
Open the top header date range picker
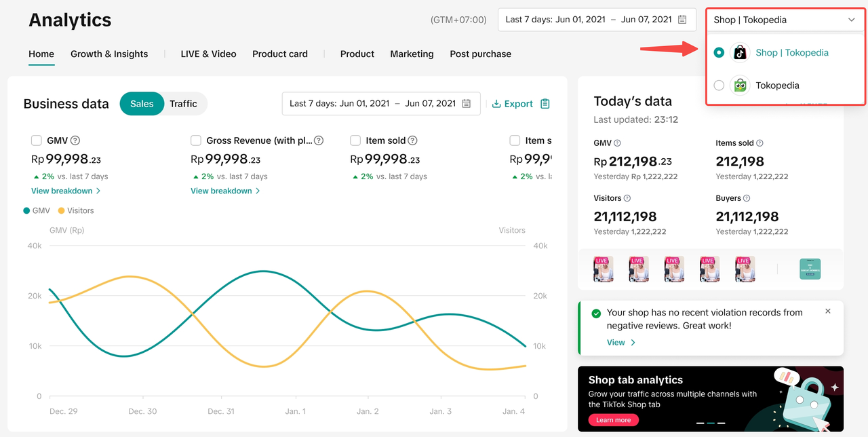pos(597,20)
